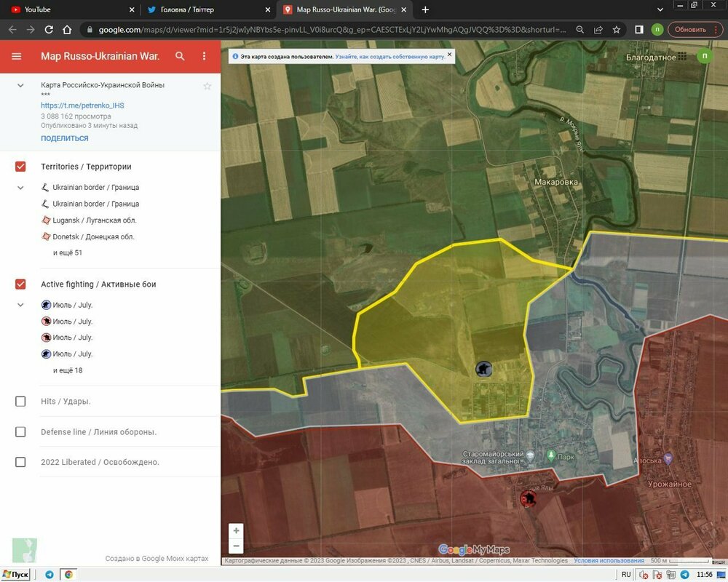The height and width of the screenshot is (582, 728).
Task: Click the black unit marker in yellow zone
Action: (483, 370)
